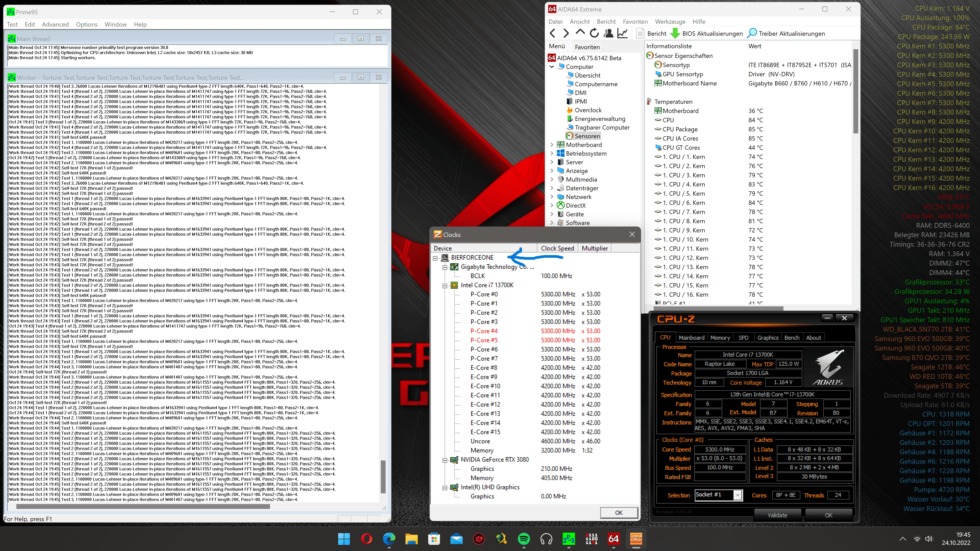Click Treiber Aktualisierungen magnifier icon
Viewport: 980px width, 551px height.
point(752,33)
